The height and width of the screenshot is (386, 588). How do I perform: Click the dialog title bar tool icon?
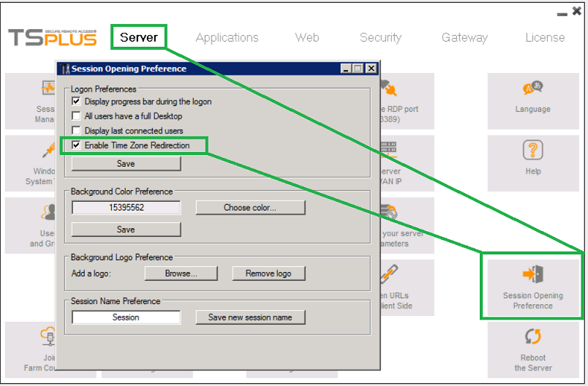pyautogui.click(x=65, y=69)
